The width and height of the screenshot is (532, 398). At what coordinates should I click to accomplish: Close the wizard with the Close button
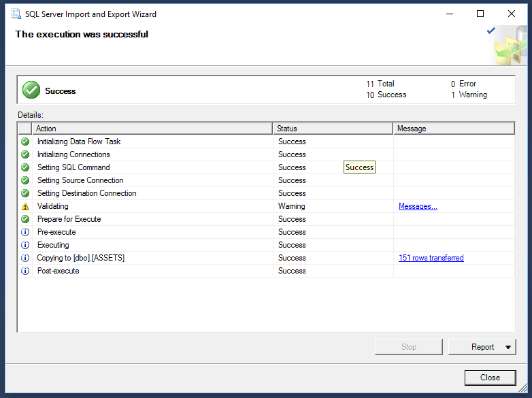coord(491,378)
